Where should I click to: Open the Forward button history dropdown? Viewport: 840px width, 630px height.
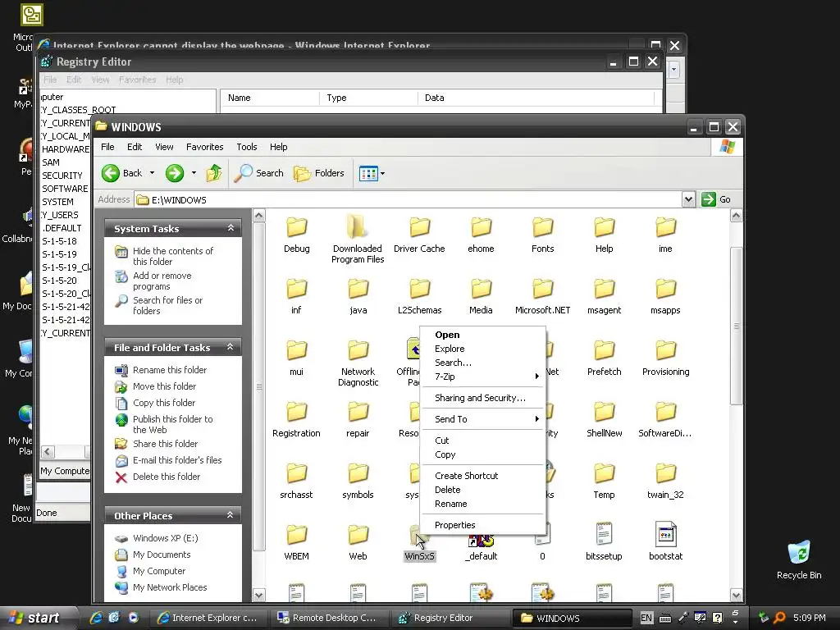[194, 173]
